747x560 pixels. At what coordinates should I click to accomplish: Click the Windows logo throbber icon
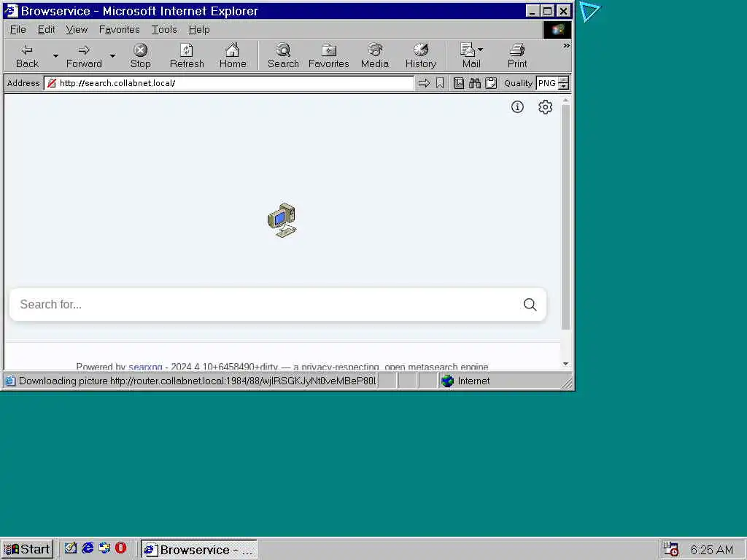pyautogui.click(x=557, y=29)
